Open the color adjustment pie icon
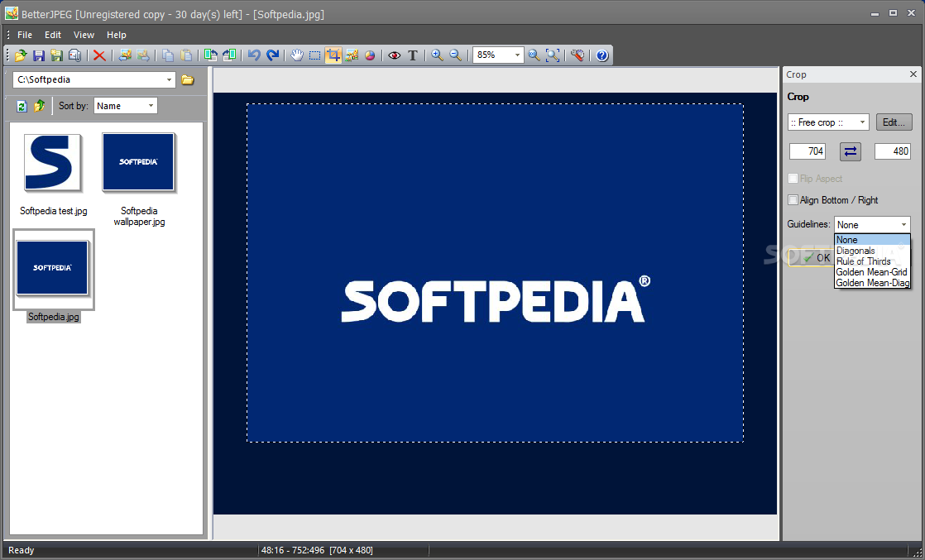Screen dimensions: 925x560 point(370,55)
